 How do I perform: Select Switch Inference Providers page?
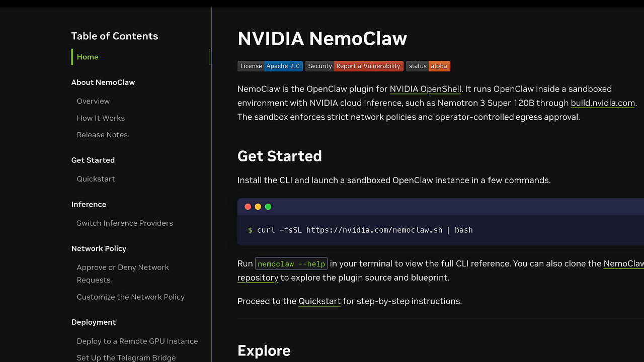125,223
